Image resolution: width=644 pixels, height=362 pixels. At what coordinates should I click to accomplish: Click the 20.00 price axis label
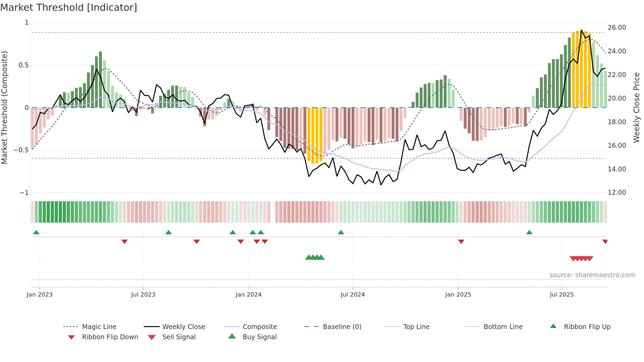click(x=617, y=98)
